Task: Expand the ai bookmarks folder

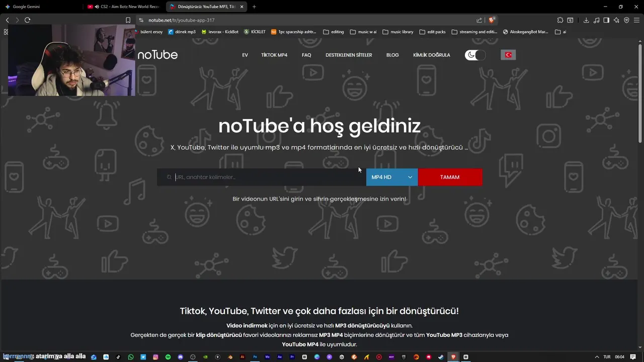Action: (x=560, y=32)
